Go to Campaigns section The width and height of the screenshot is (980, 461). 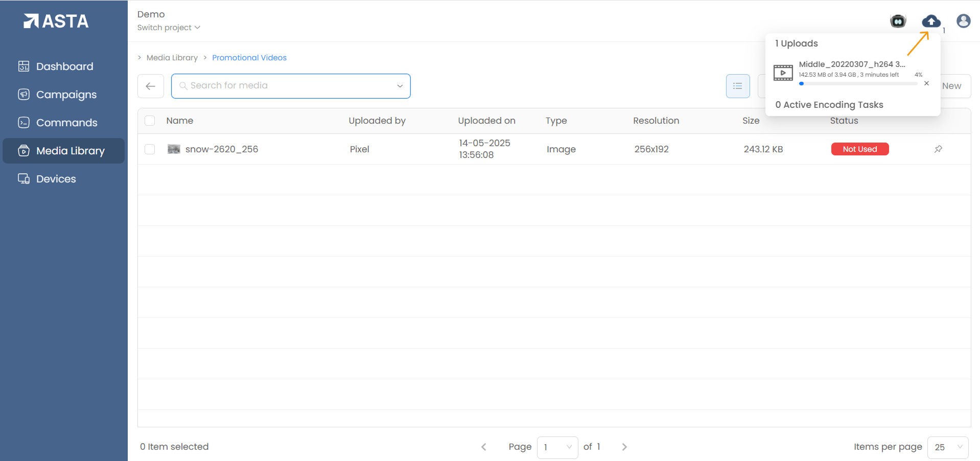[x=66, y=95]
